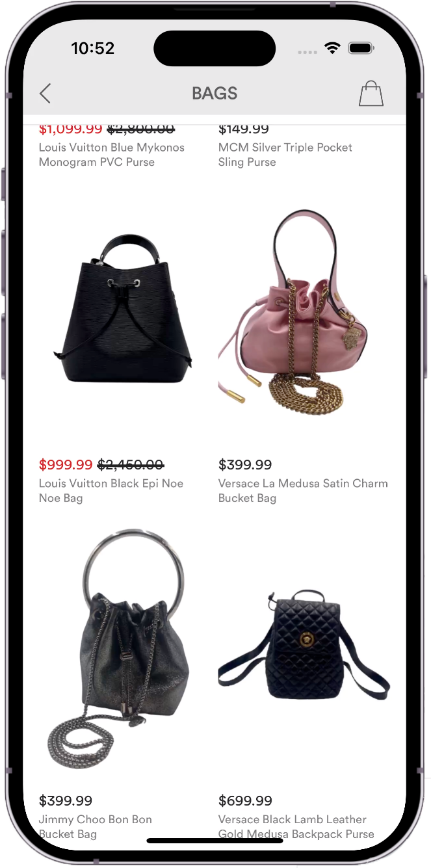431x868 pixels.
Task: Tap the $699.99 price label
Action: coord(245,800)
